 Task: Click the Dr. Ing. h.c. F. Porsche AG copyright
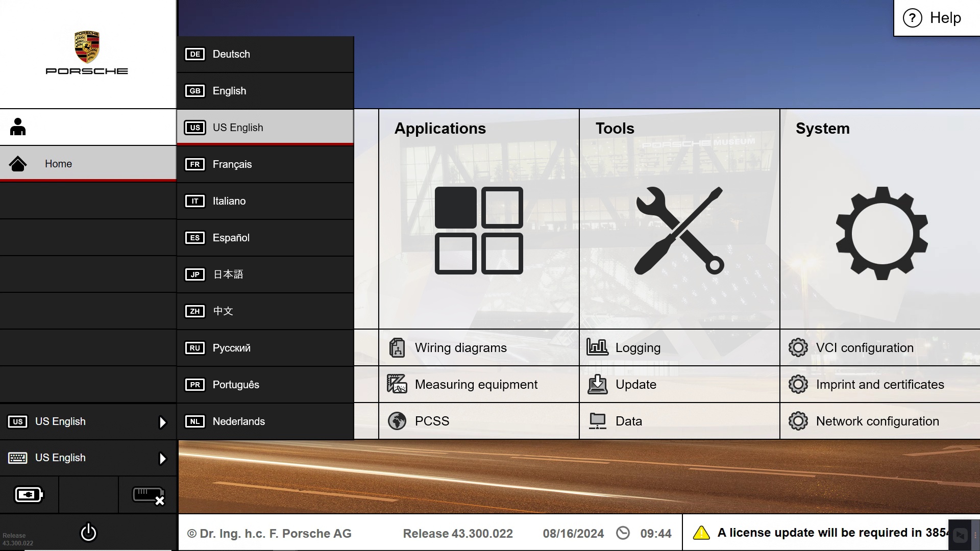pos(269,534)
